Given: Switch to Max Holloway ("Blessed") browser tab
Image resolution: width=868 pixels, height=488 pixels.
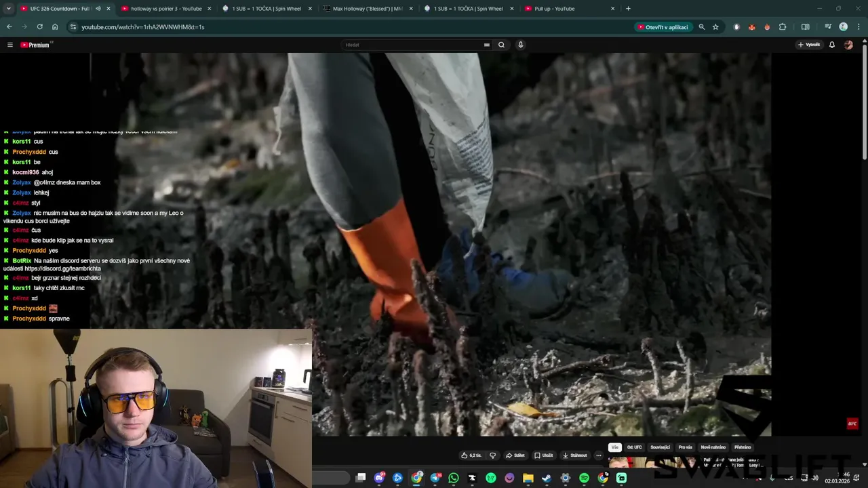Looking at the screenshot, I should pos(368,9).
